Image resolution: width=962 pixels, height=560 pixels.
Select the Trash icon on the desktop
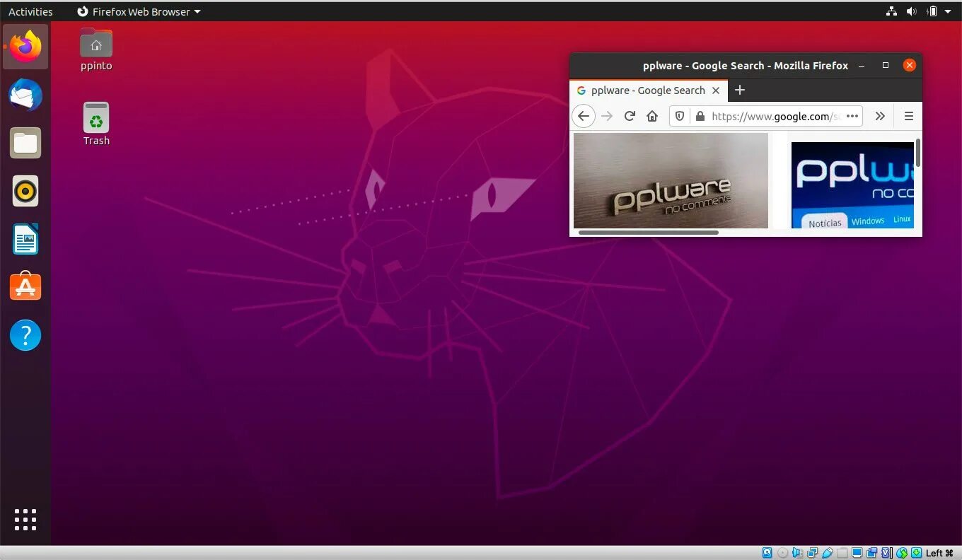[96, 124]
